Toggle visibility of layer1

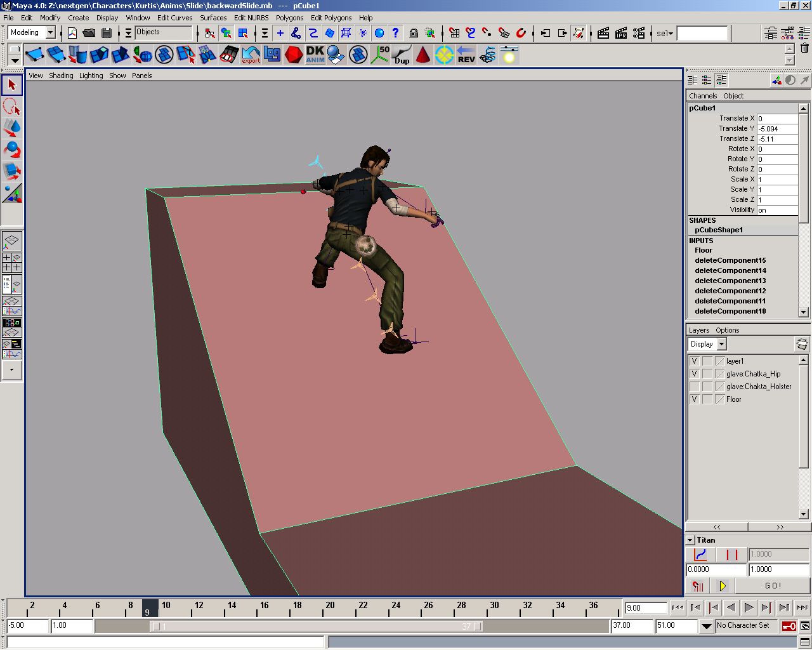point(694,361)
